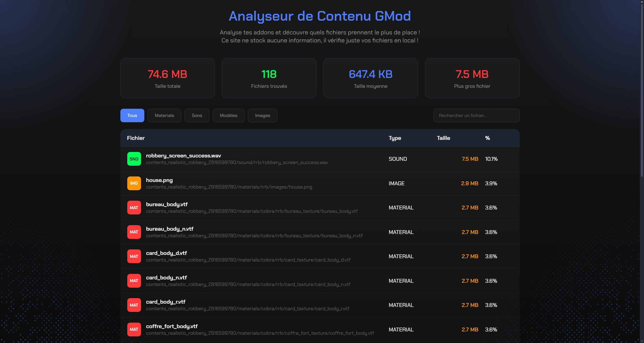Click the MAT icon for coffre_fort_body.vtf
This screenshot has height=343, width=644.
click(x=134, y=330)
